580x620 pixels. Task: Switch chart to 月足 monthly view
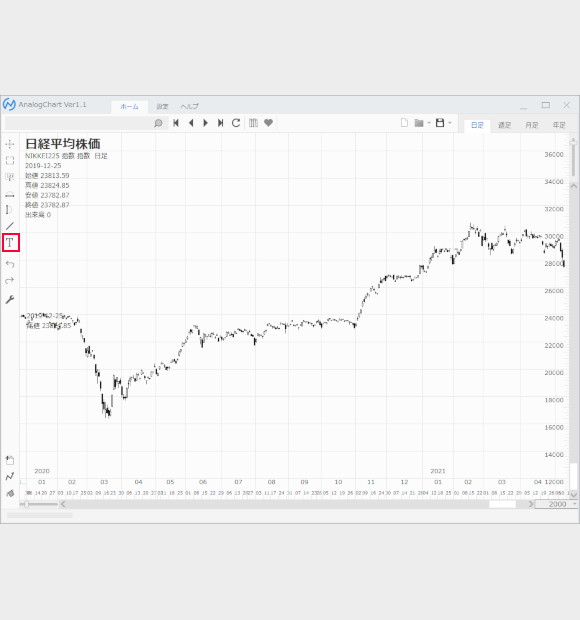(531, 125)
